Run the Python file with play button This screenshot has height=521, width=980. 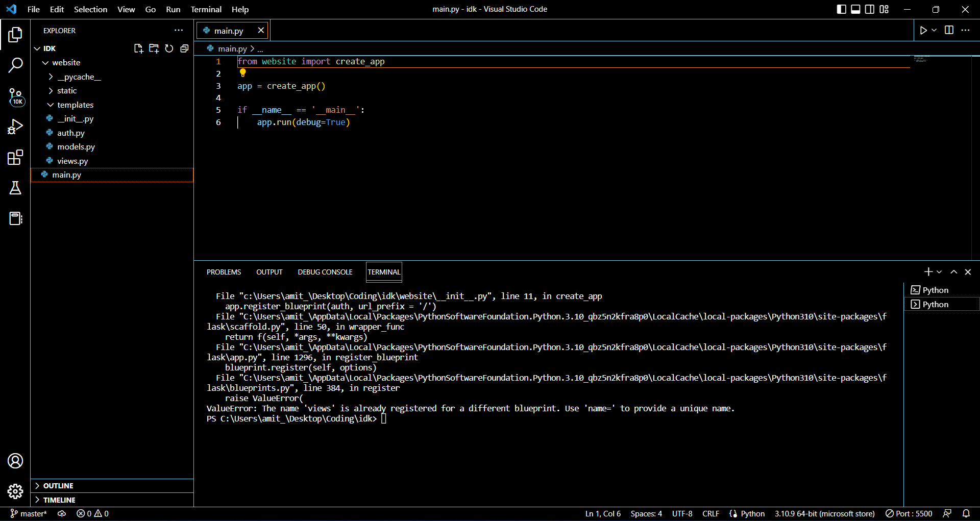pyautogui.click(x=923, y=31)
